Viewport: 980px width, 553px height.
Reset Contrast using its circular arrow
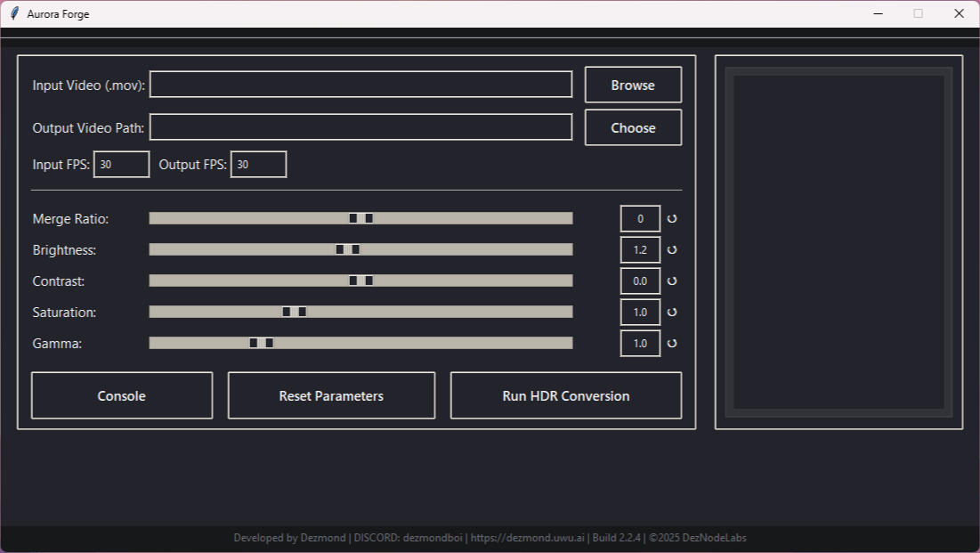pyautogui.click(x=672, y=281)
